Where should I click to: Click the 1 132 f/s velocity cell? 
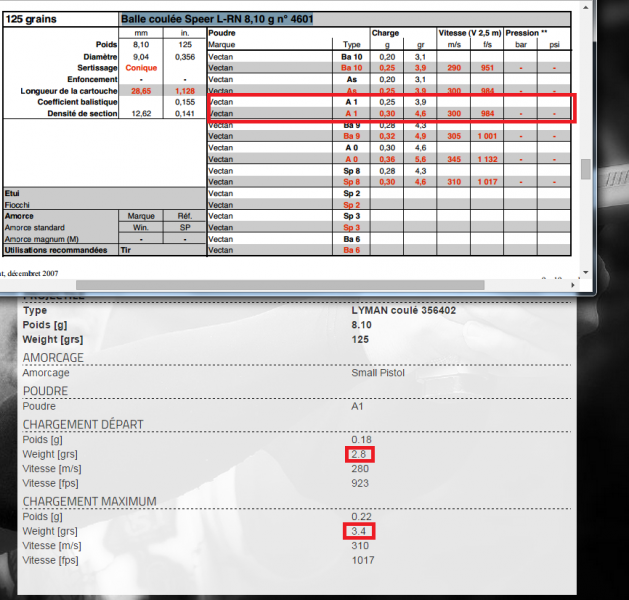click(x=486, y=159)
